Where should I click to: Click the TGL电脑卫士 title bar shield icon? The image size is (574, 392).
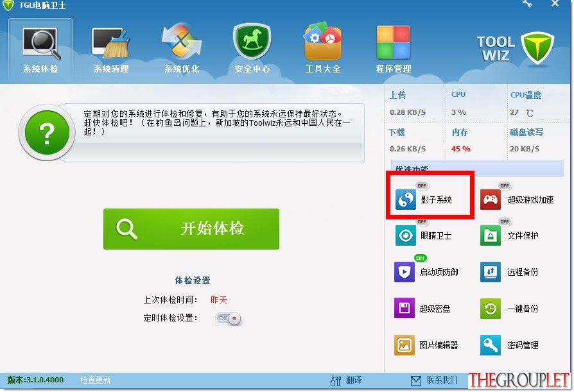tap(8, 5)
